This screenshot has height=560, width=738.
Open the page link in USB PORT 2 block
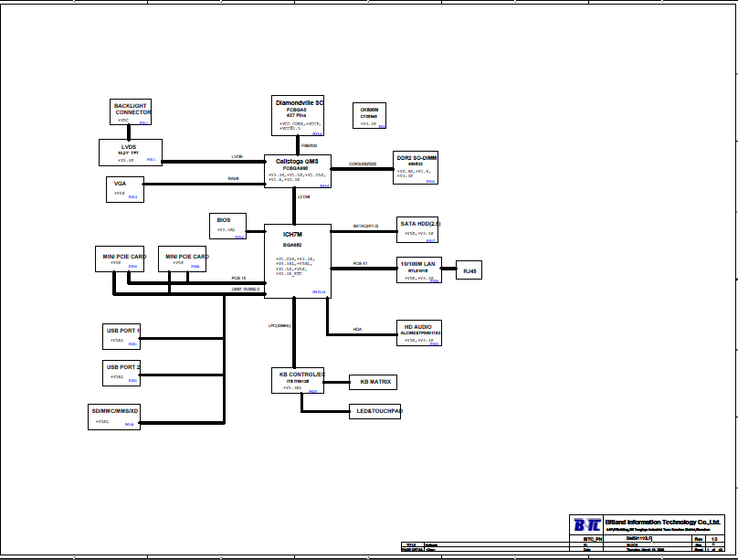(132, 381)
